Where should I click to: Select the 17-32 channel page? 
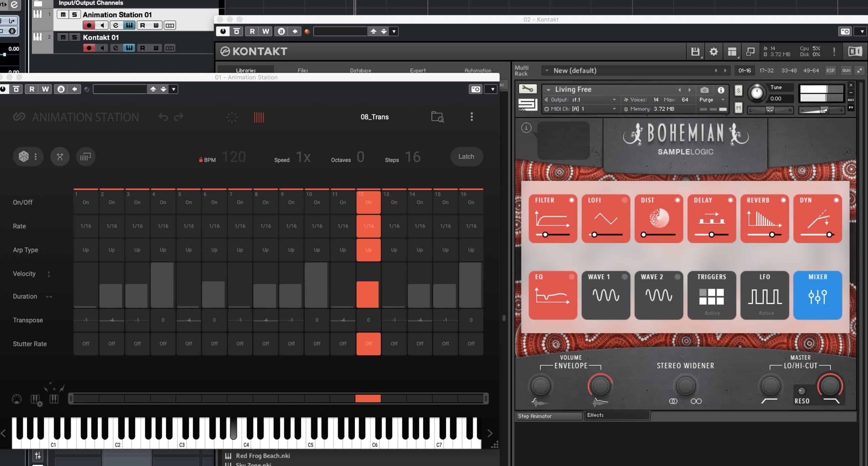point(766,70)
